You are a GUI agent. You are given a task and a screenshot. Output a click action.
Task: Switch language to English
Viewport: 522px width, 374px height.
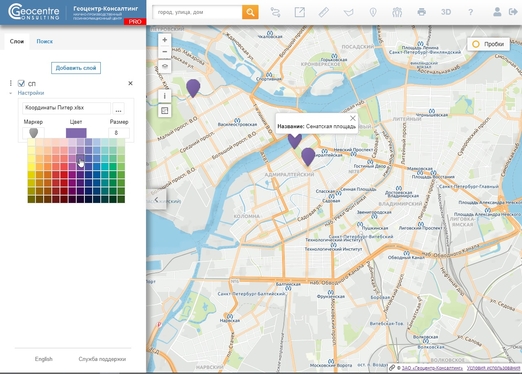click(44, 359)
